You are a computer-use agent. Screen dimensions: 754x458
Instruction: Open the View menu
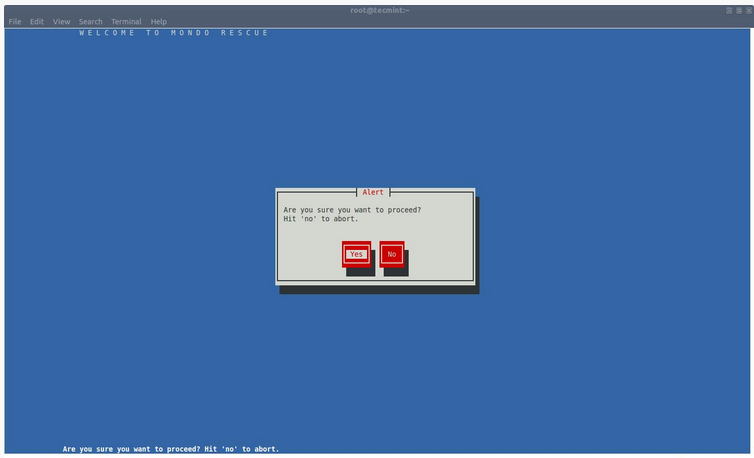[62, 21]
